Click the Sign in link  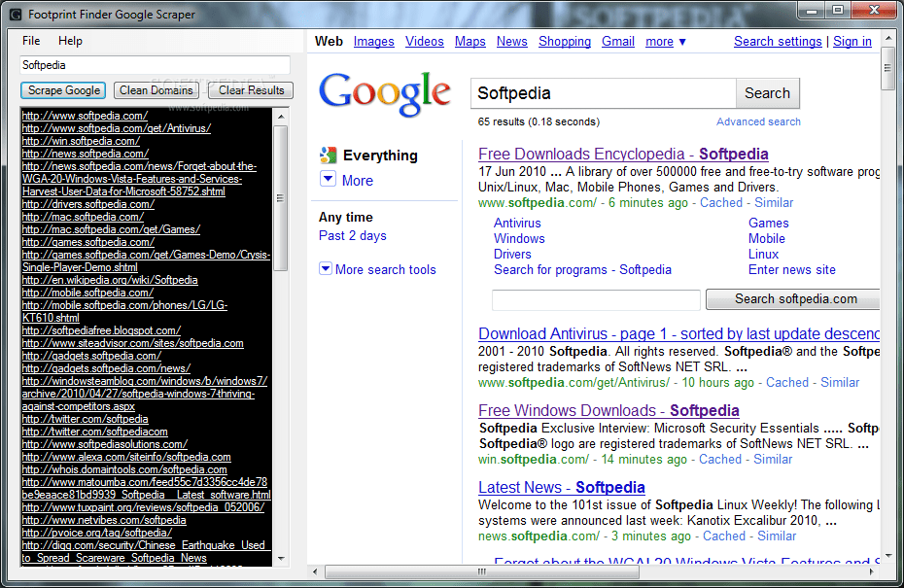(x=852, y=42)
